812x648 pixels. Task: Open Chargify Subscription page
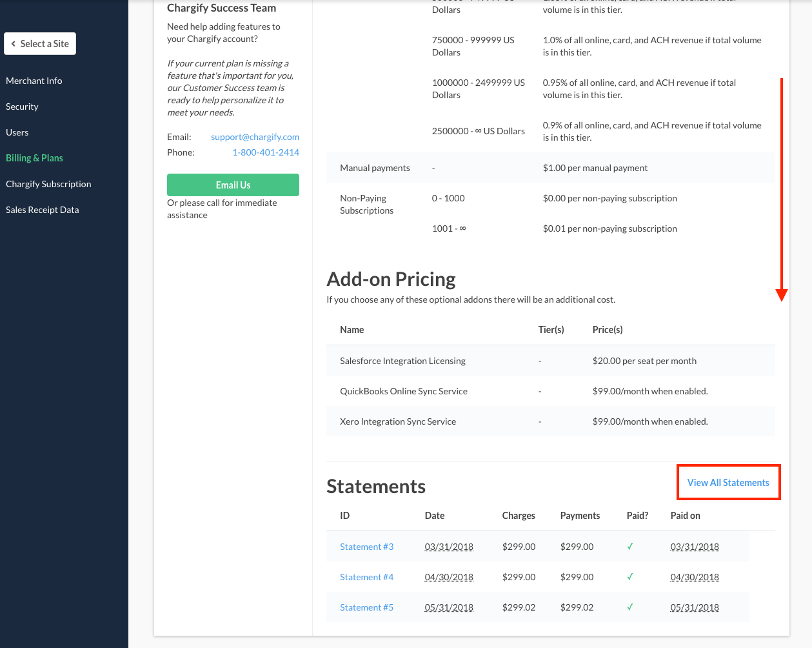click(48, 184)
